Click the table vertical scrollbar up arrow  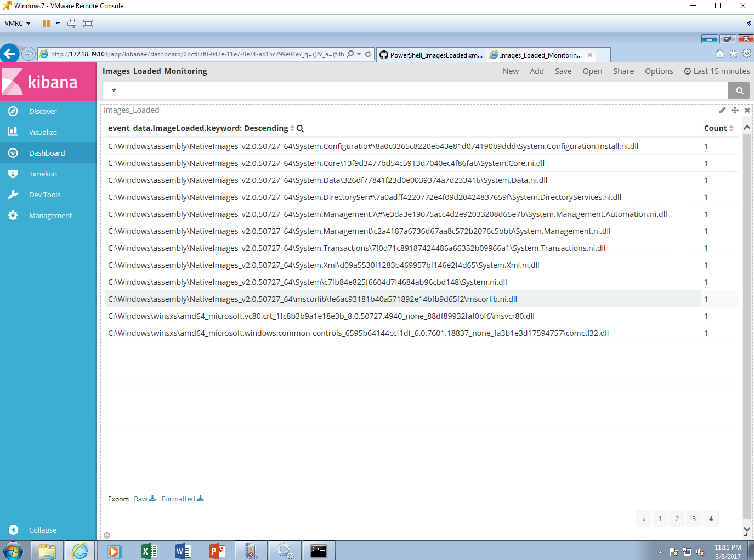(x=747, y=127)
